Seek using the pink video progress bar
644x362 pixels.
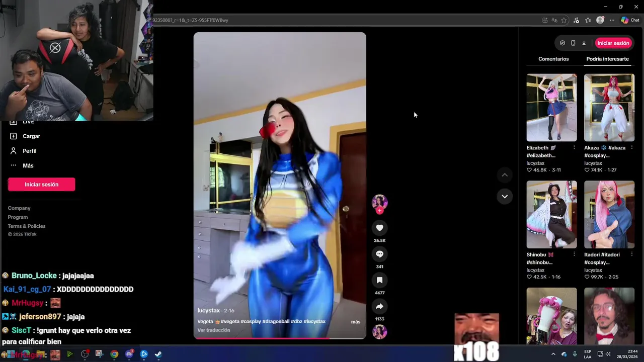280,338
